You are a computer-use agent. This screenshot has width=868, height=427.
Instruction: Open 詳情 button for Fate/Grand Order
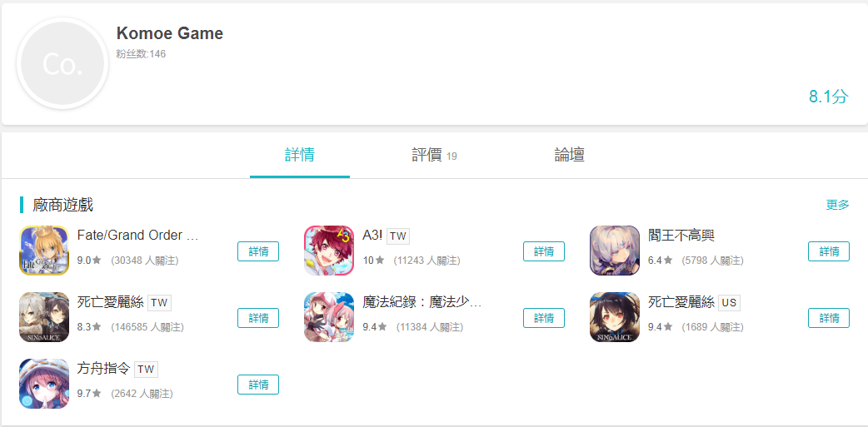[x=258, y=251]
